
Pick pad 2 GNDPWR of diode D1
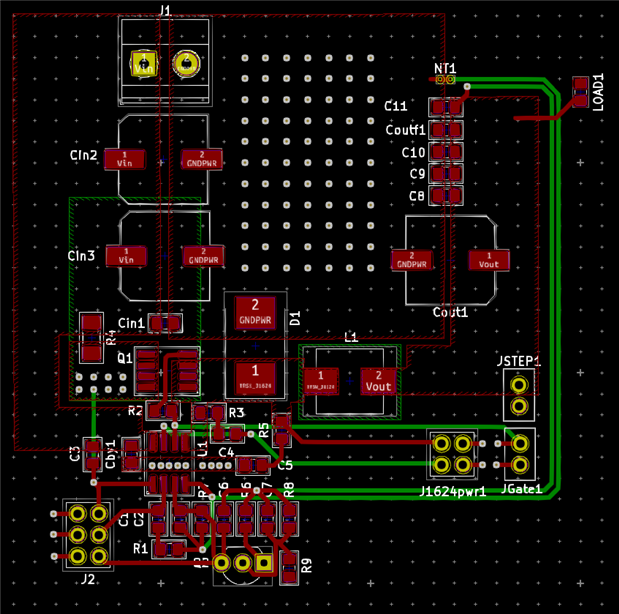(255, 312)
